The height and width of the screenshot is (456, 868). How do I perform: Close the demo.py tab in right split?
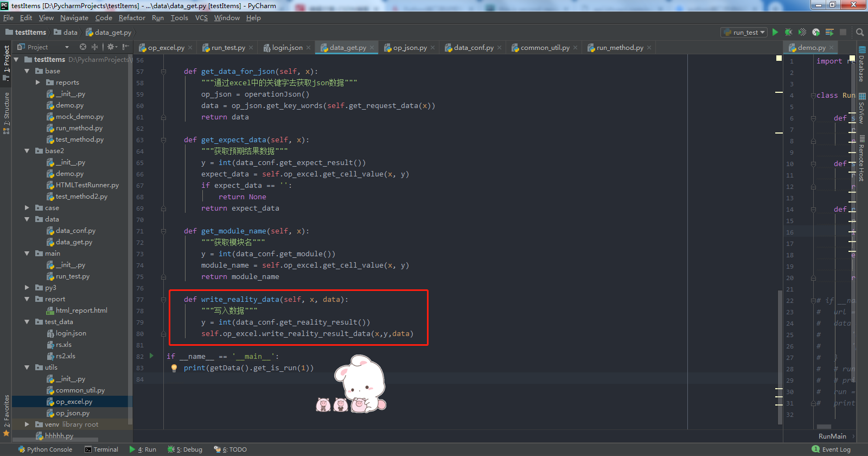coord(831,48)
